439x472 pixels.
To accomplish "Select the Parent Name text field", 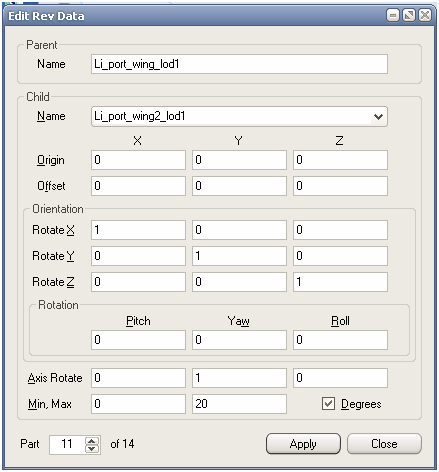I will click(x=239, y=64).
